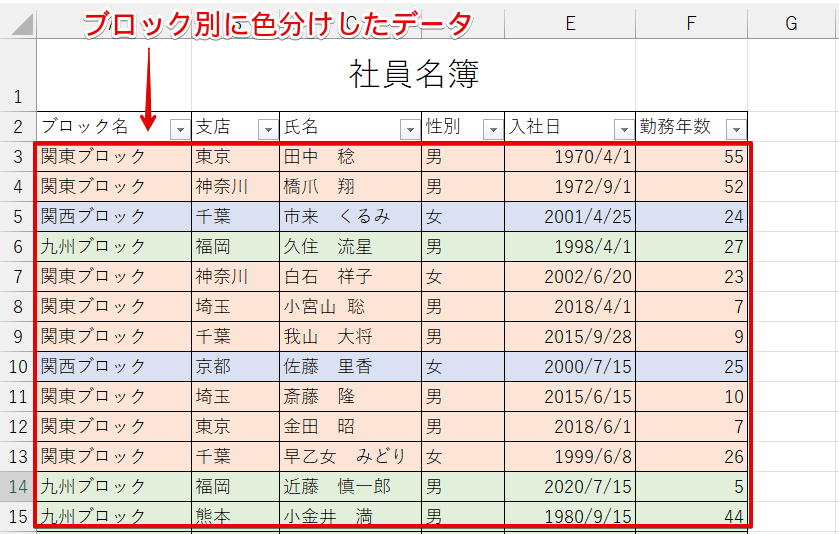Open the ブロック名 filter dropdown

[x=180, y=129]
